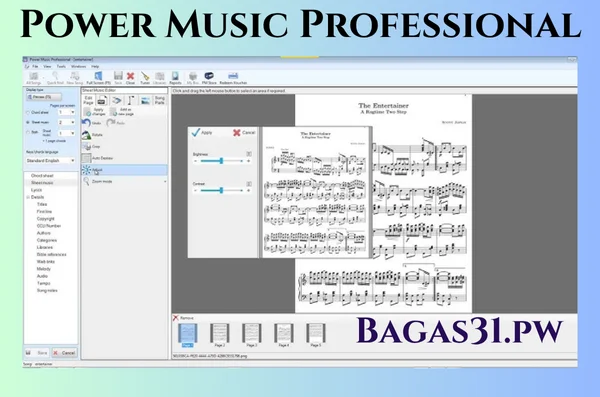Click Apply changes in the editor
600x397 pixels.
click(x=94, y=112)
